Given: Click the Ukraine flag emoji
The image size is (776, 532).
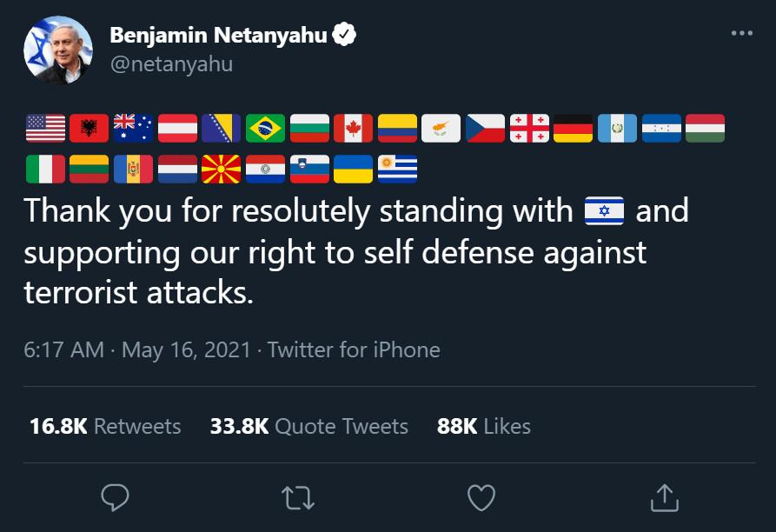Looking at the screenshot, I should 354,169.
